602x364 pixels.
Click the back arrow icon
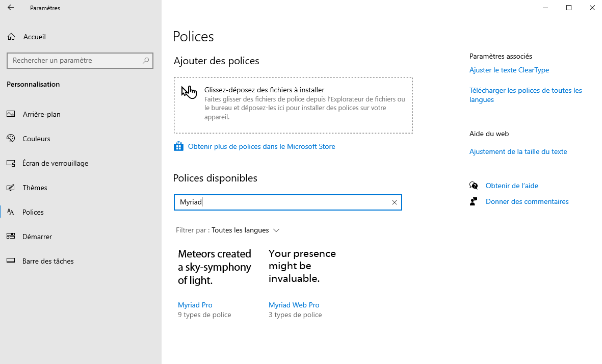tap(11, 8)
